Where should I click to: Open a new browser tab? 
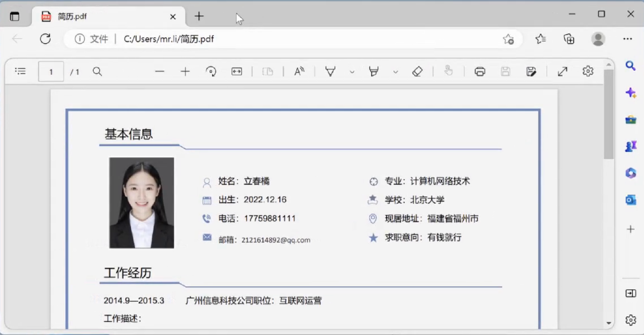coord(199,16)
